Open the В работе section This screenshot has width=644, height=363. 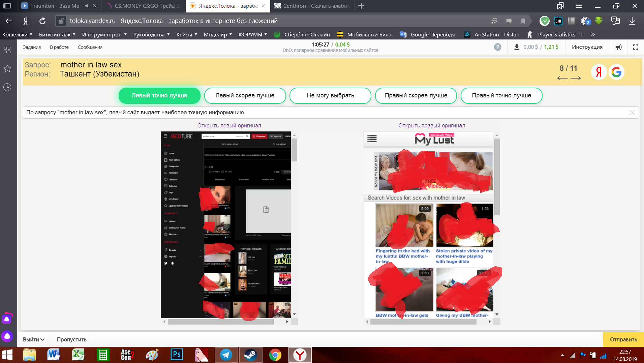pyautogui.click(x=59, y=47)
